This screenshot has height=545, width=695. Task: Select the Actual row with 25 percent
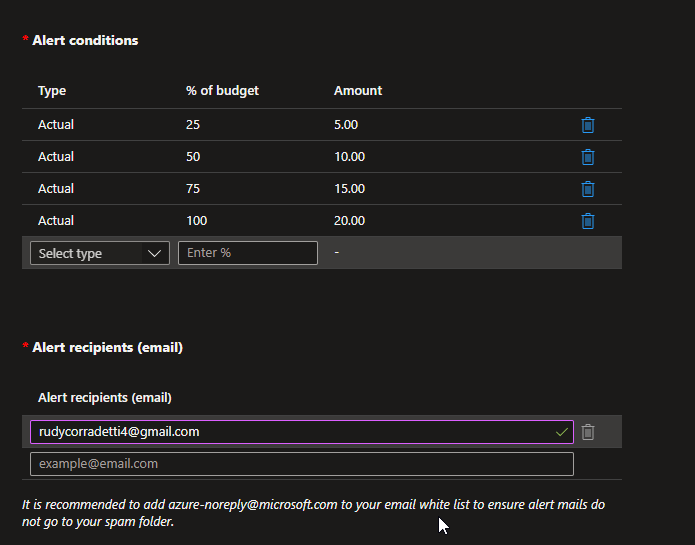tap(322, 125)
